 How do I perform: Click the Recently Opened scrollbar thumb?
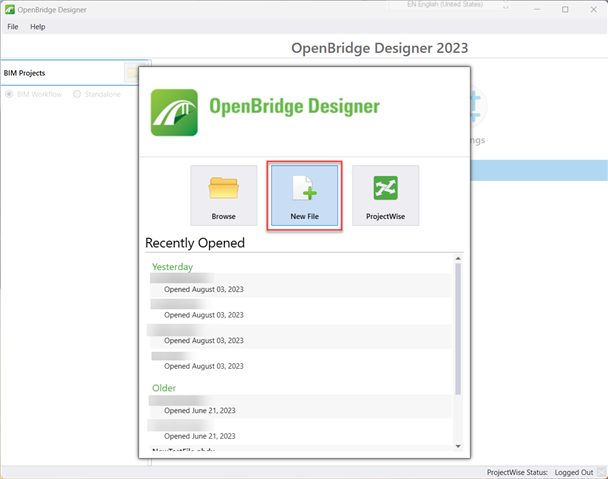coord(458,329)
